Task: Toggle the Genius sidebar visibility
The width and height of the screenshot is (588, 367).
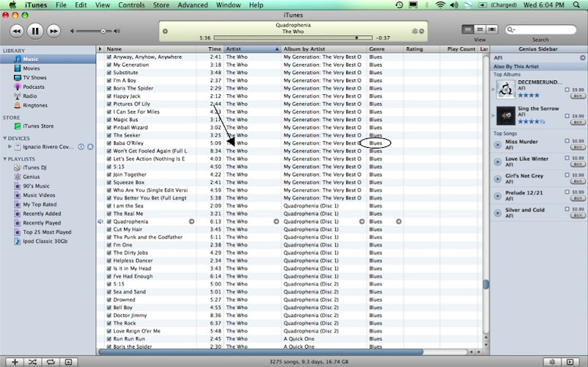Action: (x=570, y=362)
